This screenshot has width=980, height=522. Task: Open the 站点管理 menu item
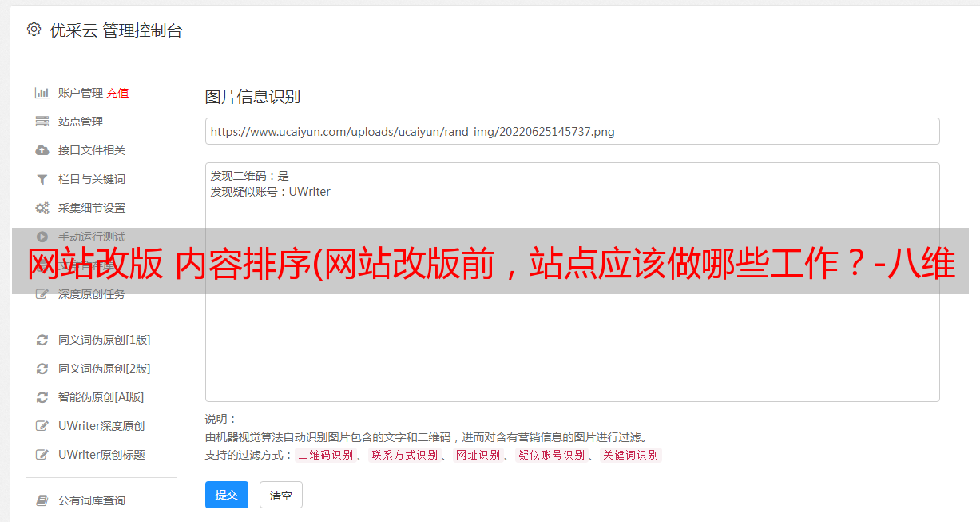pos(81,122)
